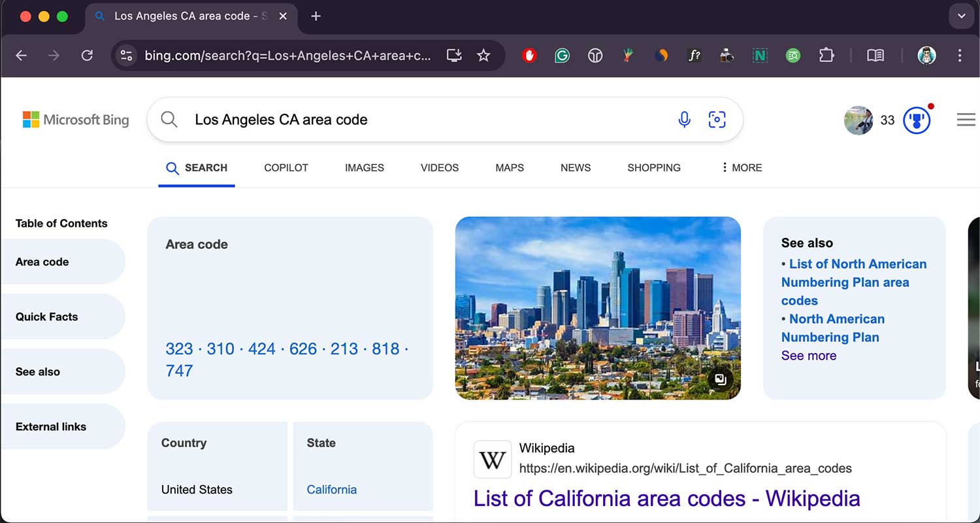The image size is (980, 523).
Task: Click the Bing rewards trophy badge
Action: pyautogui.click(x=916, y=120)
